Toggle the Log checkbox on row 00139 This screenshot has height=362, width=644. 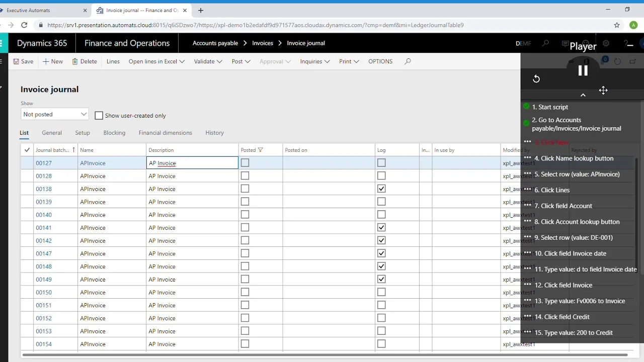pos(381,202)
